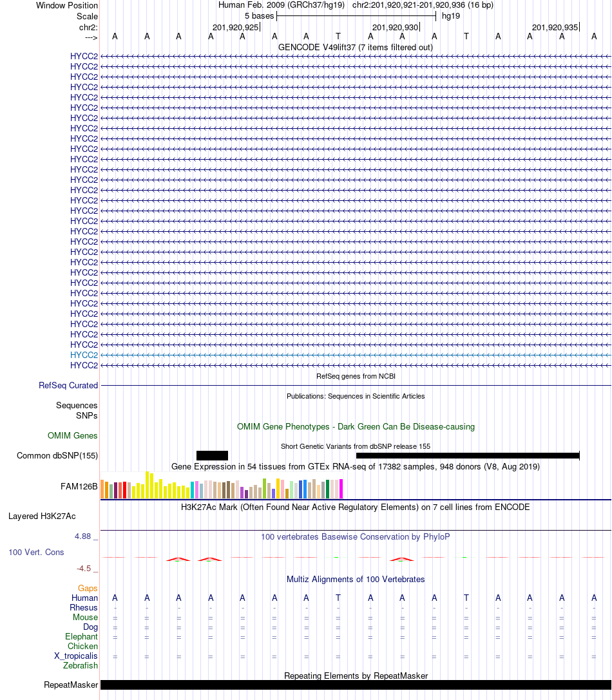Click the magenta last bar in FAM126B chart
612x700 pixels.
[341, 489]
